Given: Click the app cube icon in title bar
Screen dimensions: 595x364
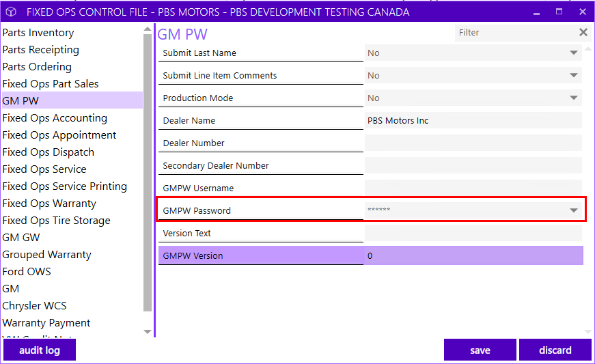Looking at the screenshot, I should (x=11, y=12).
